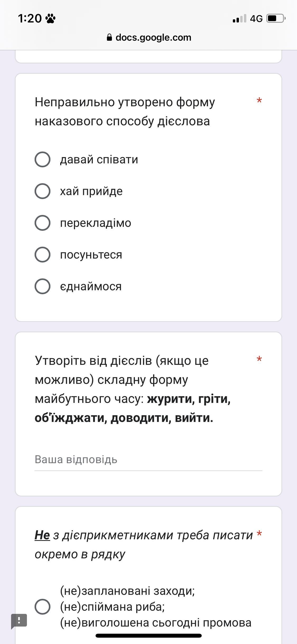Tap the home indicator bar at bottom
Screen dimensions: 297x644
tap(148, 636)
